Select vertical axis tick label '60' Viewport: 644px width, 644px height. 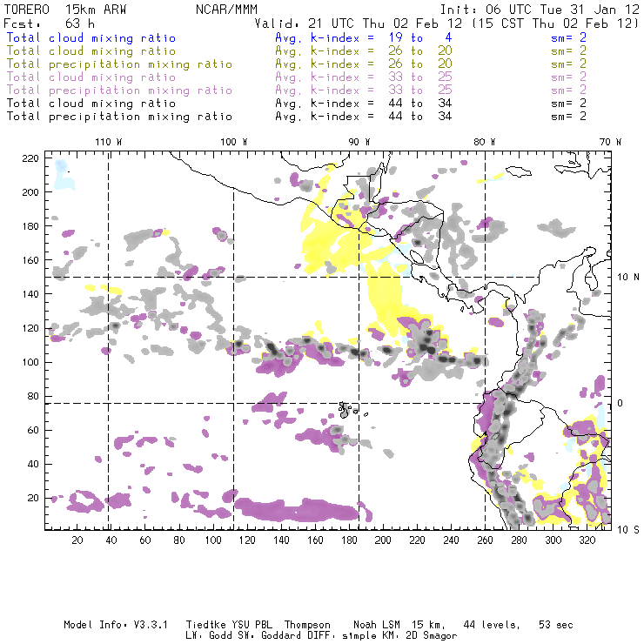coord(33,430)
